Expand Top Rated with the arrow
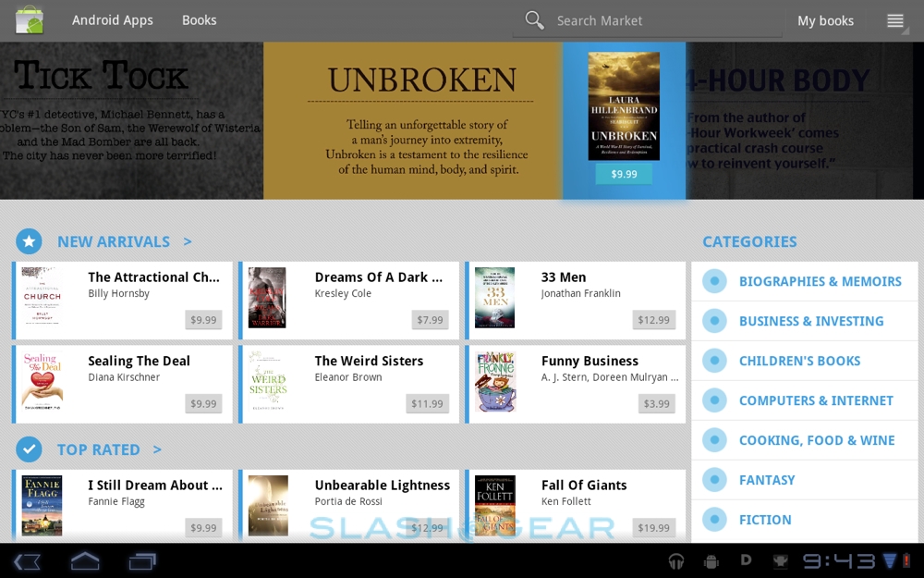The height and width of the screenshot is (578, 924). (x=157, y=449)
